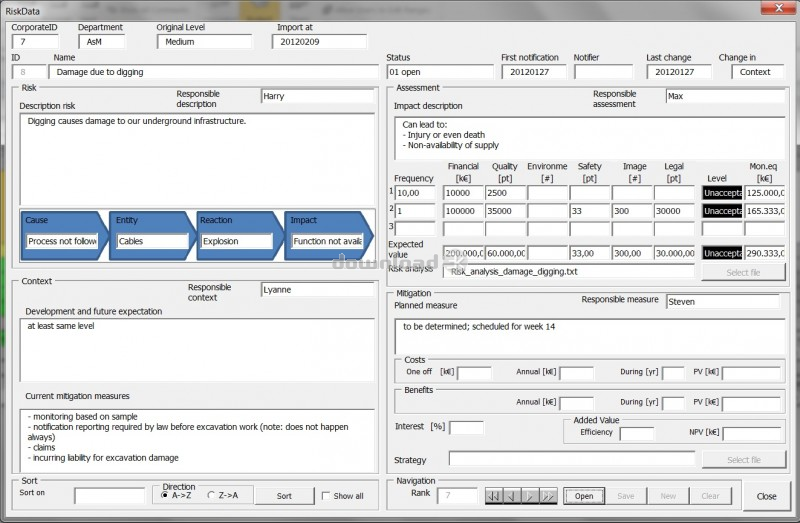Click the row 2 Image field '300'
Viewport: 800px width, 523px height.
click(x=632, y=211)
